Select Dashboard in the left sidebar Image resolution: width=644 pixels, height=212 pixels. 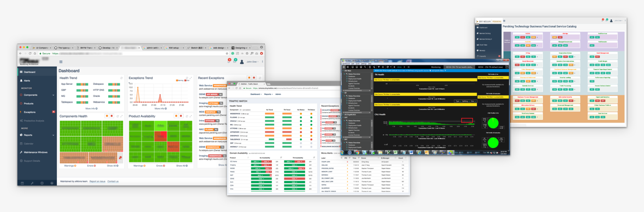(37, 72)
